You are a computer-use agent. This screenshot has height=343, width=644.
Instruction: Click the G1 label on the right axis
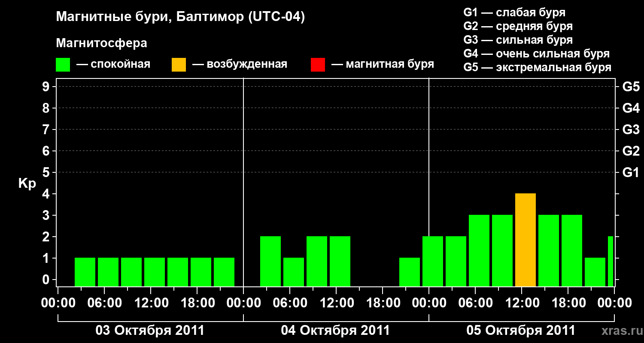631,172
